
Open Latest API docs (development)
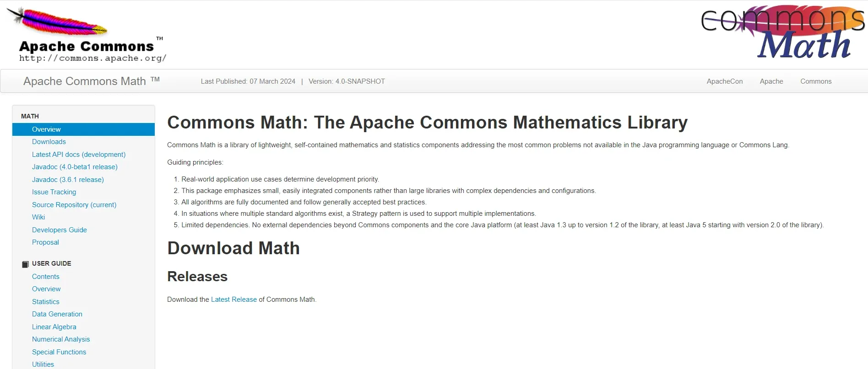click(x=79, y=155)
